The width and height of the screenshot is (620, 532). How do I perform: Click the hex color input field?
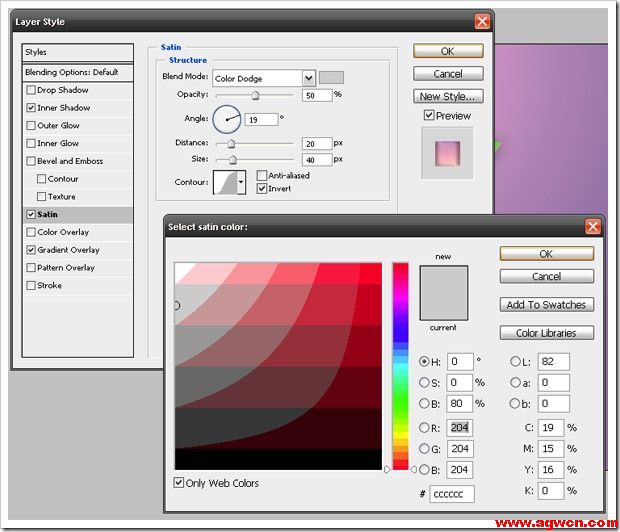(x=452, y=493)
